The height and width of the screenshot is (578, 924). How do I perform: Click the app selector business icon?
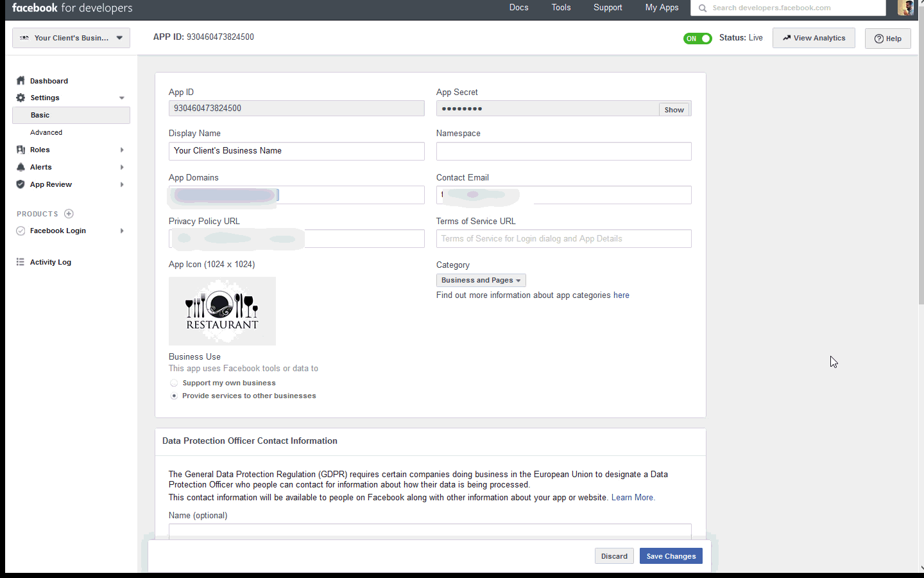pos(24,38)
